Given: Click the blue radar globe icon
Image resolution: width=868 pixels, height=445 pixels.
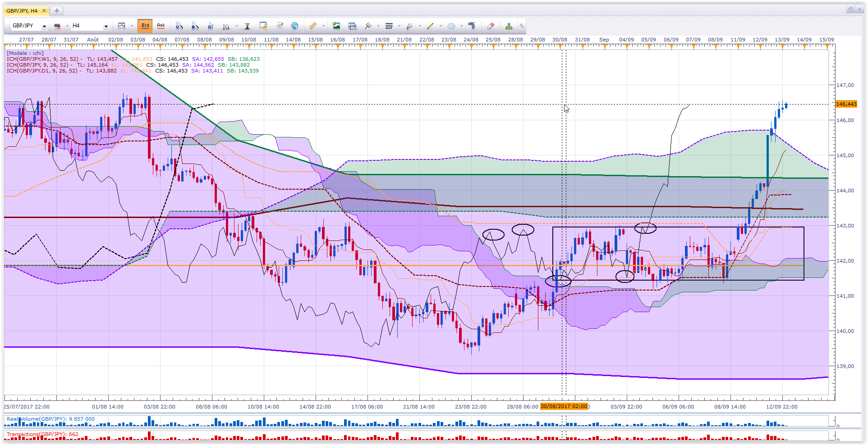Looking at the screenshot, I should tap(295, 26).
